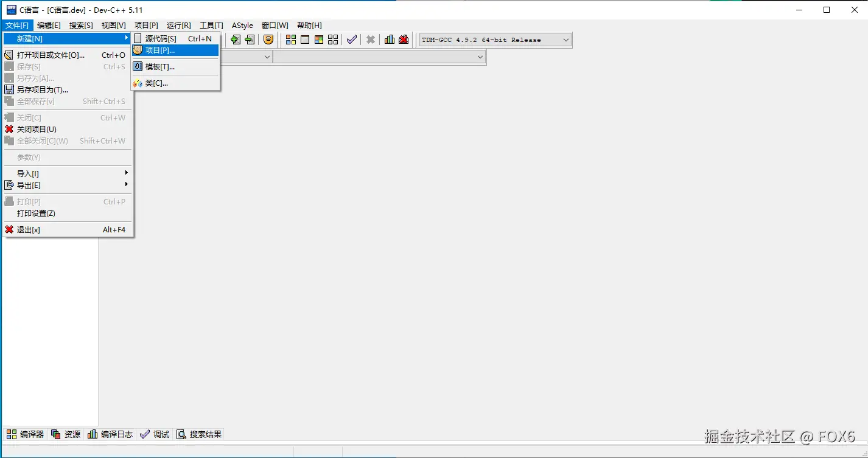The image size is (868, 458).
Task: Click the Compile & Run colored window icon
Action: pos(319,40)
